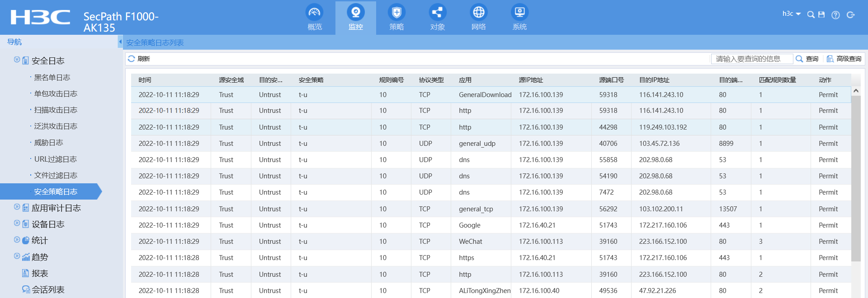The width and height of the screenshot is (868, 298).
Task: Click the 设备日志 document icon
Action: point(25,224)
